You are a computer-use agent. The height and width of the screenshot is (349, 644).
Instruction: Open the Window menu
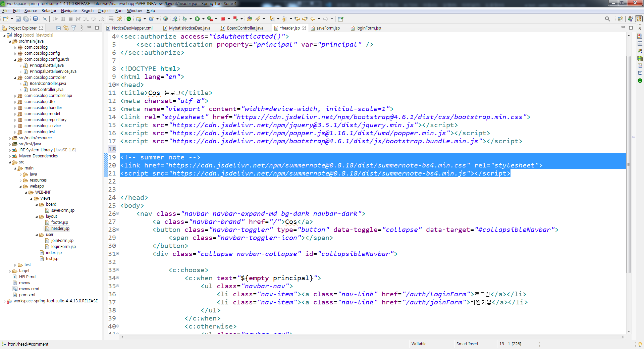pyautogui.click(x=135, y=11)
